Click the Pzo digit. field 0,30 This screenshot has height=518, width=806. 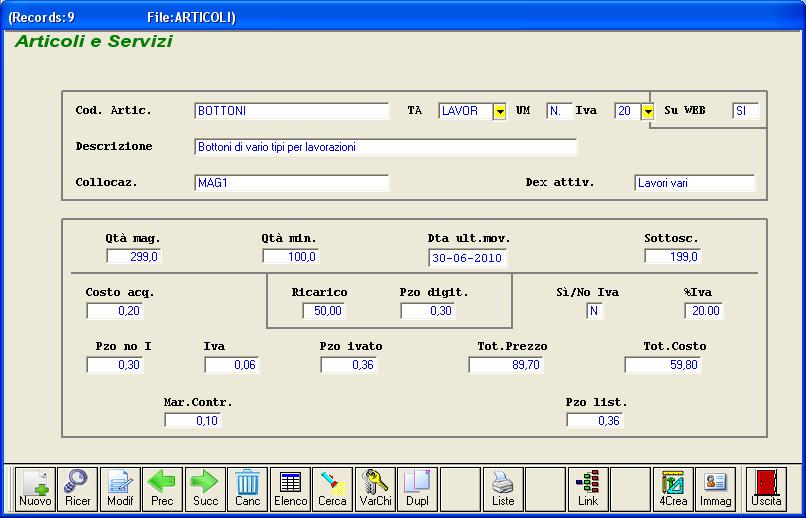click(428, 311)
